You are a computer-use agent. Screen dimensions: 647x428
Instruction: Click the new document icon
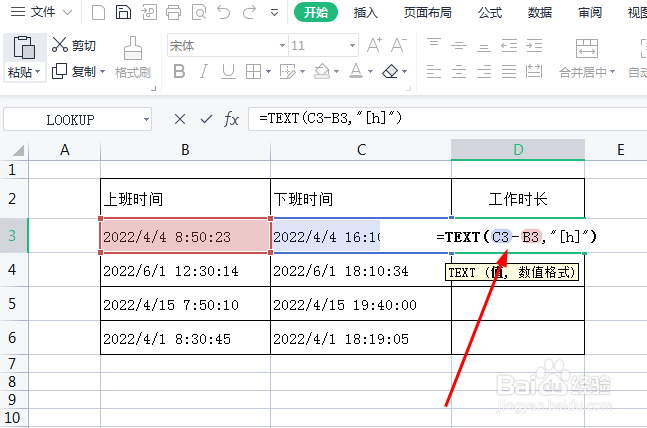98,12
